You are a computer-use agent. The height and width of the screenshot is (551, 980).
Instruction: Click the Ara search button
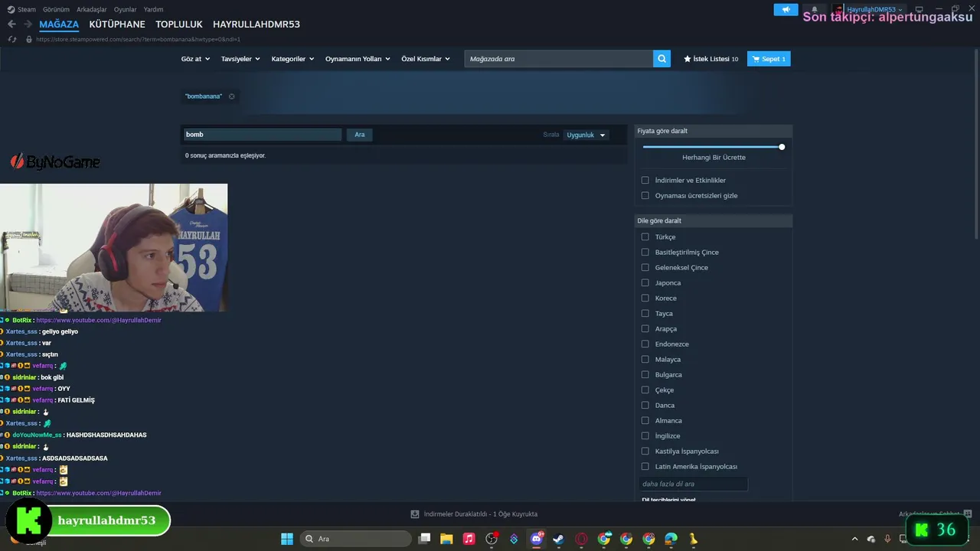pyautogui.click(x=360, y=135)
